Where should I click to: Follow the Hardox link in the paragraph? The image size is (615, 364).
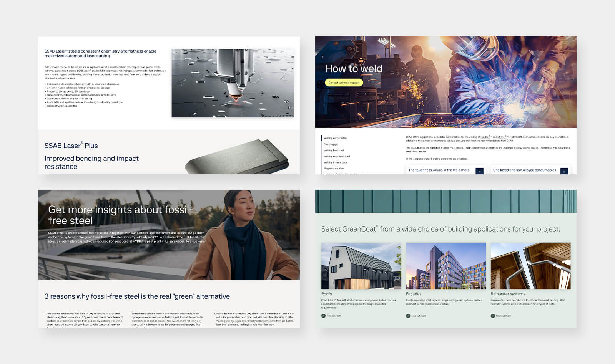point(485,137)
